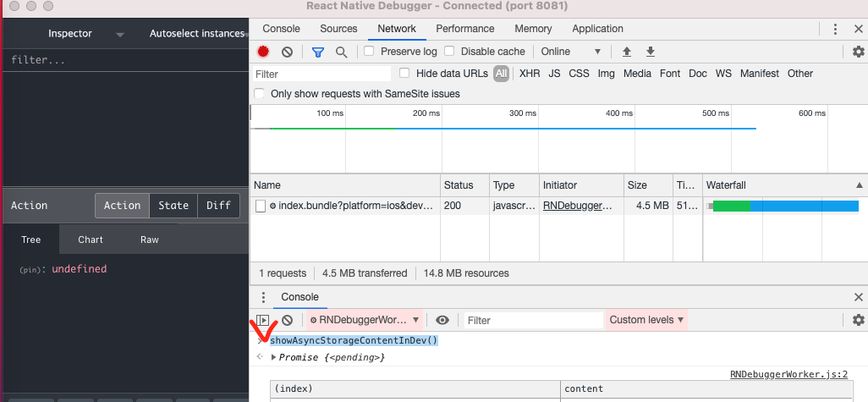Tick Hide data URLs checkbox
This screenshot has height=402, width=868.
pyautogui.click(x=404, y=73)
